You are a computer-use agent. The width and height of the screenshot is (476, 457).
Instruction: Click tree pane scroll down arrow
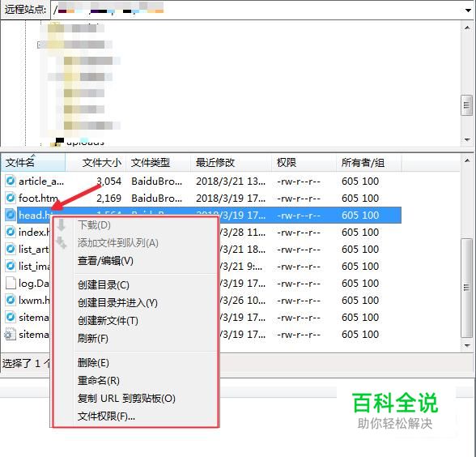point(467,139)
